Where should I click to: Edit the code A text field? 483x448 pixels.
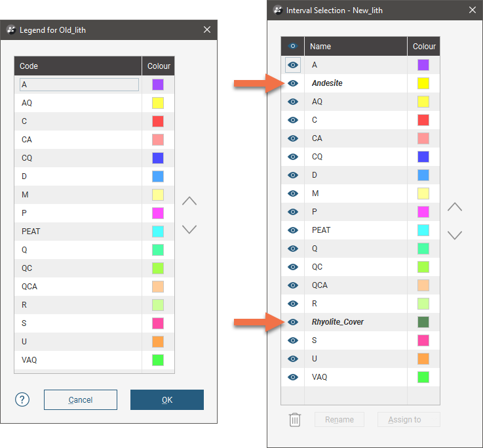79,85
